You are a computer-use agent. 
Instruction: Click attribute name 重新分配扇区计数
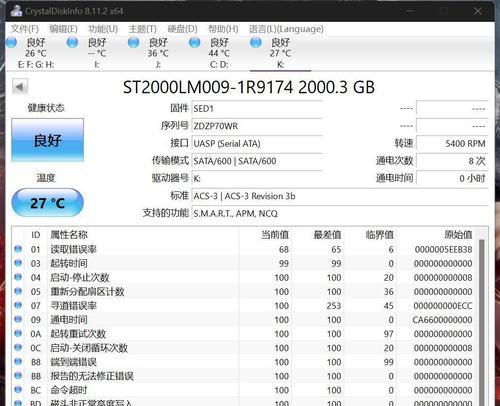tap(87, 292)
